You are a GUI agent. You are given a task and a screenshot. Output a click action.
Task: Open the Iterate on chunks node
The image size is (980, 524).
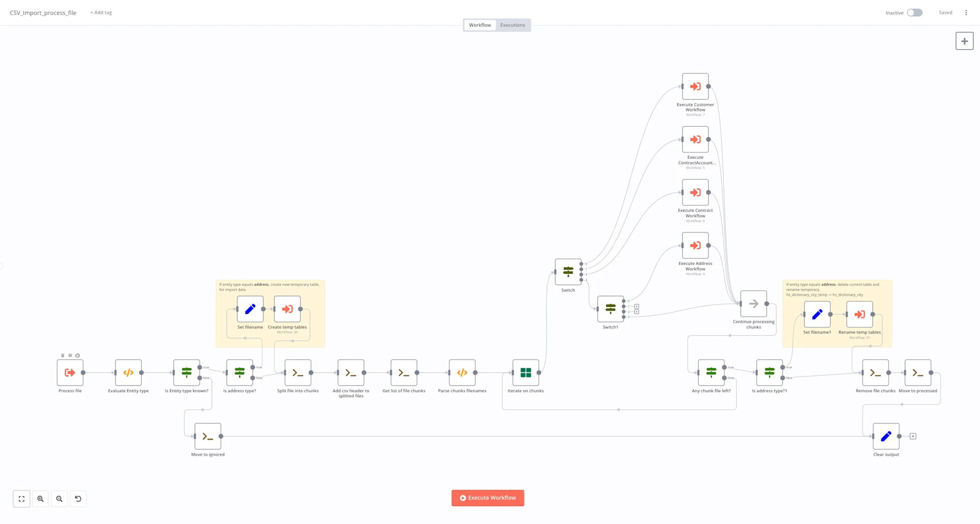pos(525,372)
